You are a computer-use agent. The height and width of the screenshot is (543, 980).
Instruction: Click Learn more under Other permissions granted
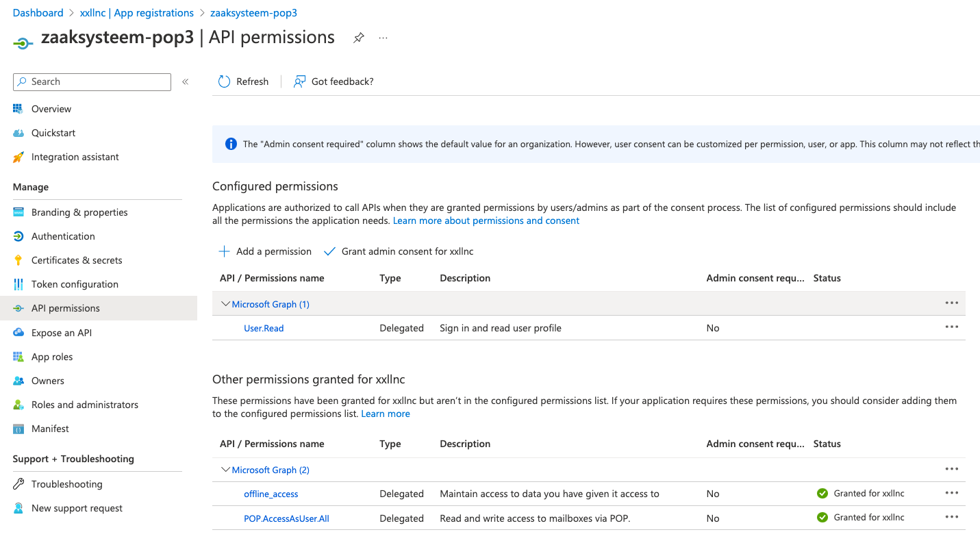tap(386, 414)
